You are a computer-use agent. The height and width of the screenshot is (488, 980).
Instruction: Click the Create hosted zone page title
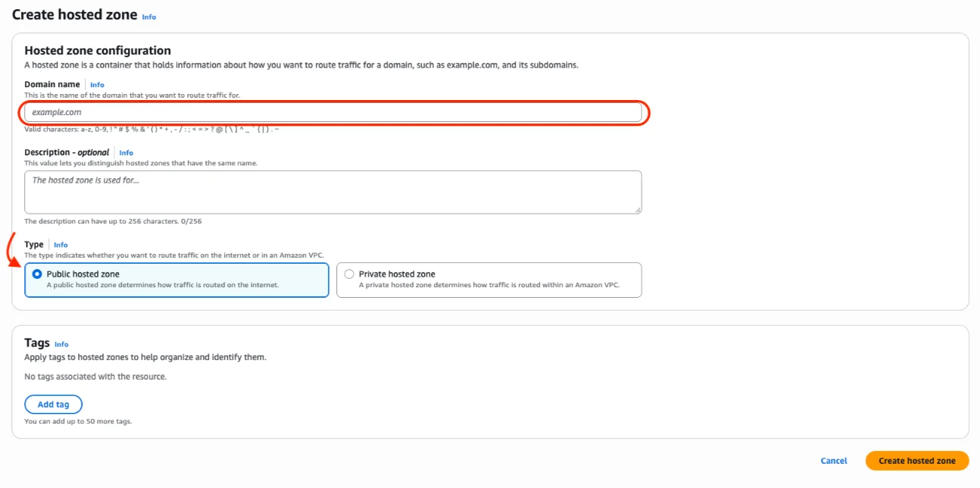click(75, 14)
